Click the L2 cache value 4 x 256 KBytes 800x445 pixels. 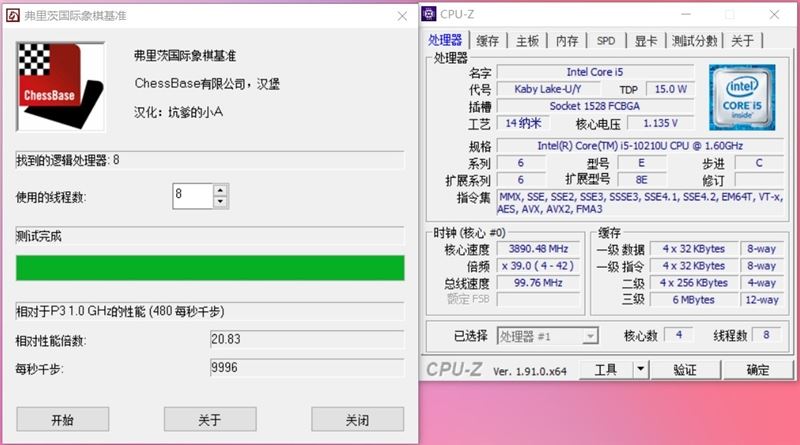point(694,283)
